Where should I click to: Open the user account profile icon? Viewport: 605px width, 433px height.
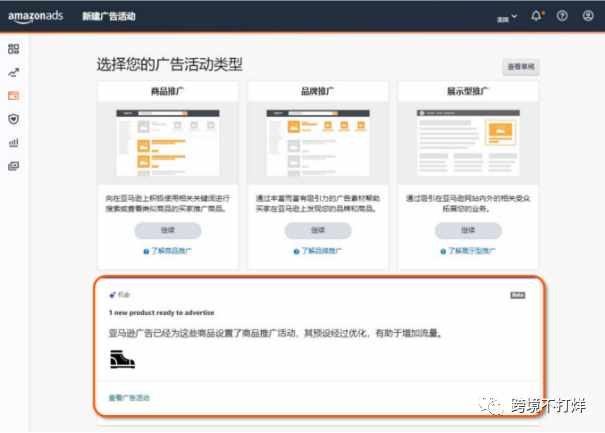[588, 16]
